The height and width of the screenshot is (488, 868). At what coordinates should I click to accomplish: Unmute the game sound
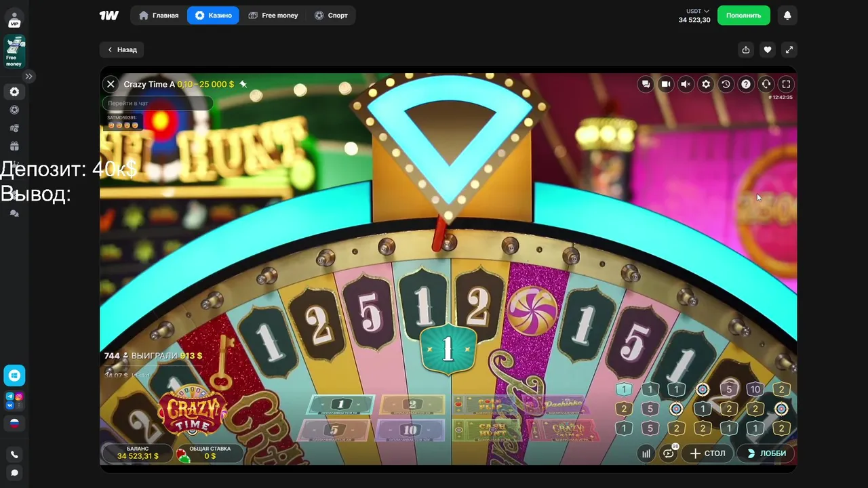coord(686,84)
